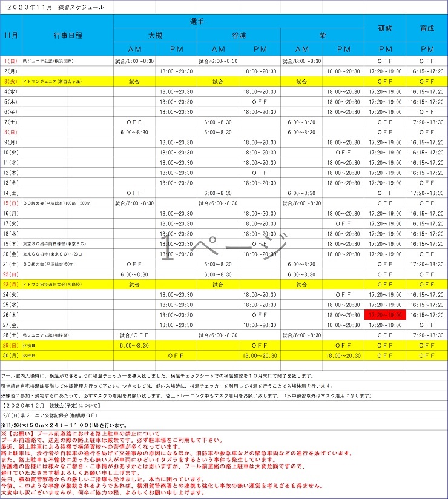The image size is (448, 499).
Task: Select the title '2020年11月 練習スケジュール'
Action: [x=55, y=7]
